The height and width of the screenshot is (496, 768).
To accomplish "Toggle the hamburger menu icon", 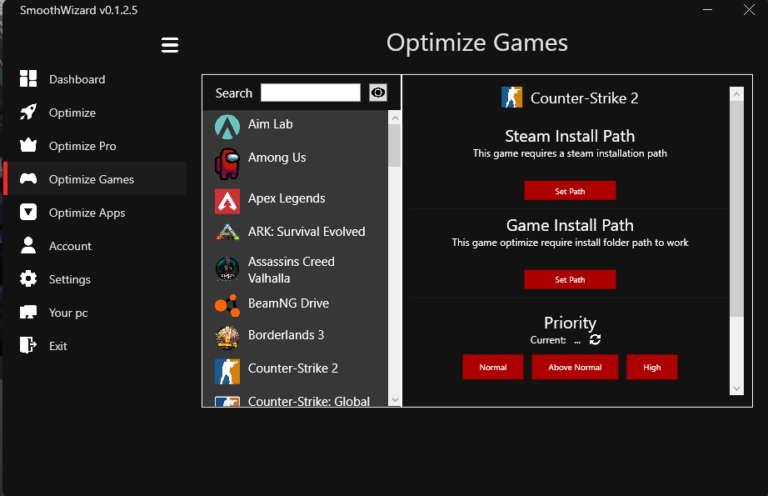I will click(170, 45).
